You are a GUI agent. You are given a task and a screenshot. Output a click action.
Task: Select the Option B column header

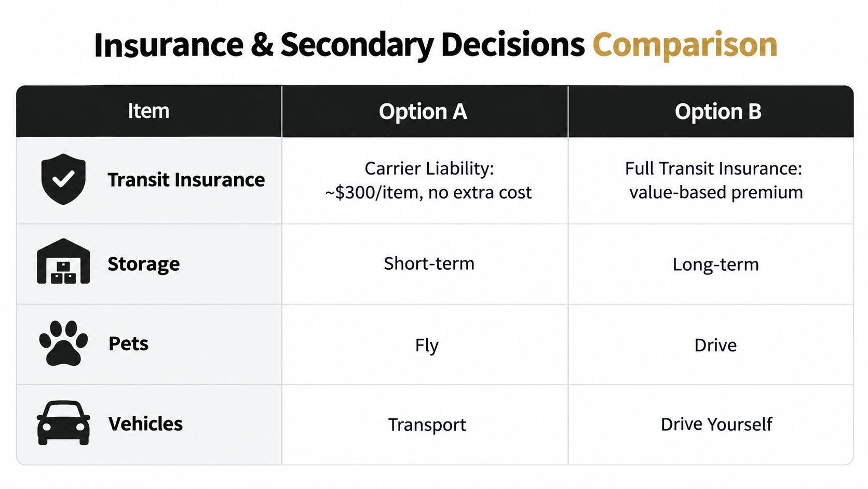[x=711, y=111]
